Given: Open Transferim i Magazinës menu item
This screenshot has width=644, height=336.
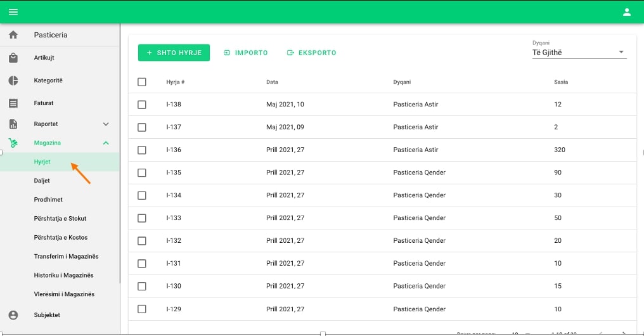Looking at the screenshot, I should pyautogui.click(x=66, y=257).
